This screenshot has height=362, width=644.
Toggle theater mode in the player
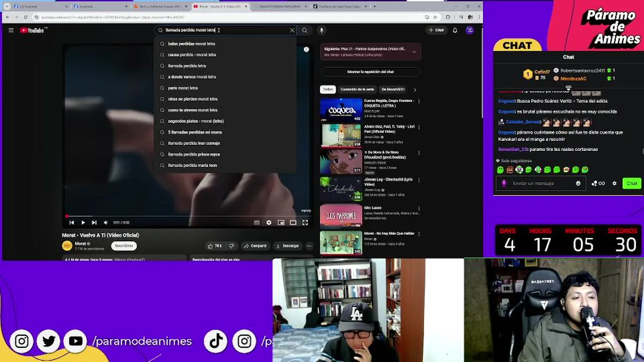coord(293,222)
